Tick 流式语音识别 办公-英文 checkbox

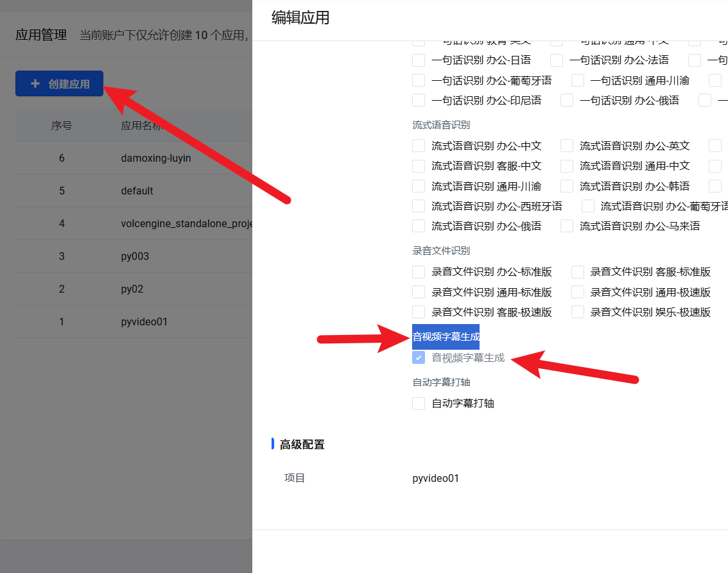(567, 146)
